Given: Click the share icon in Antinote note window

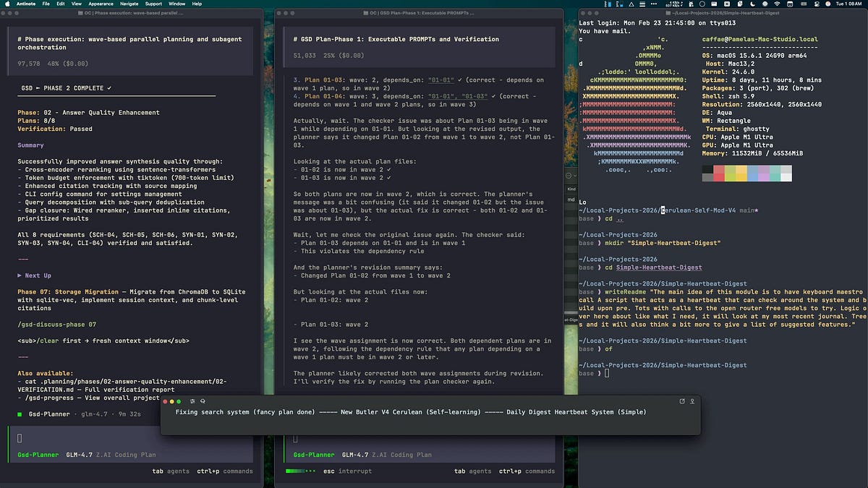Looking at the screenshot, I should [682, 401].
